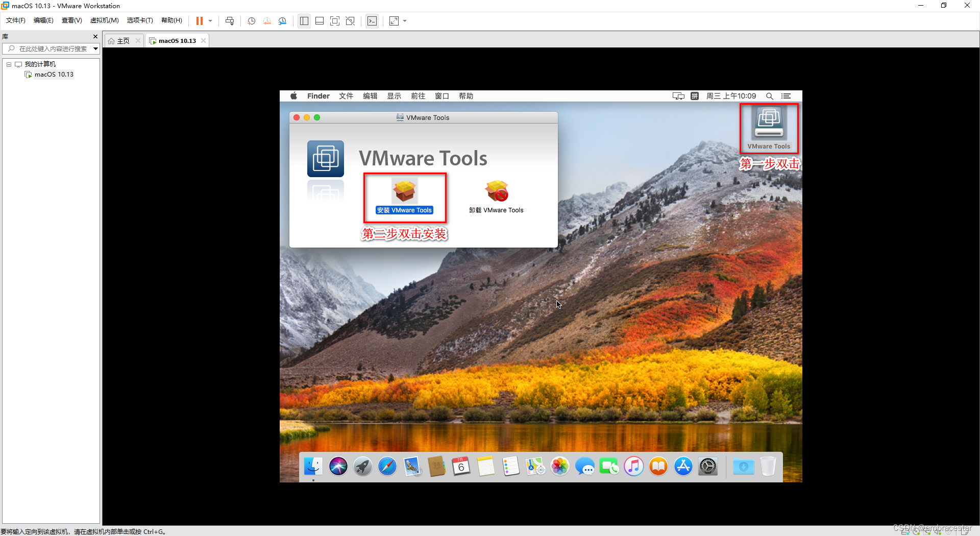Screen dimensions: 980x536
Task: Toggle the library sidebar view
Action: [x=304, y=21]
